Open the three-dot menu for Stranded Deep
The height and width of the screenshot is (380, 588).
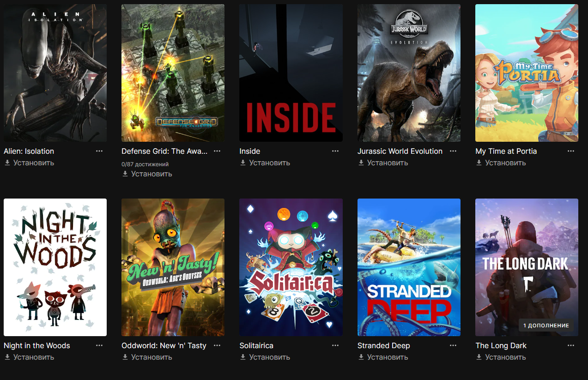pos(453,345)
